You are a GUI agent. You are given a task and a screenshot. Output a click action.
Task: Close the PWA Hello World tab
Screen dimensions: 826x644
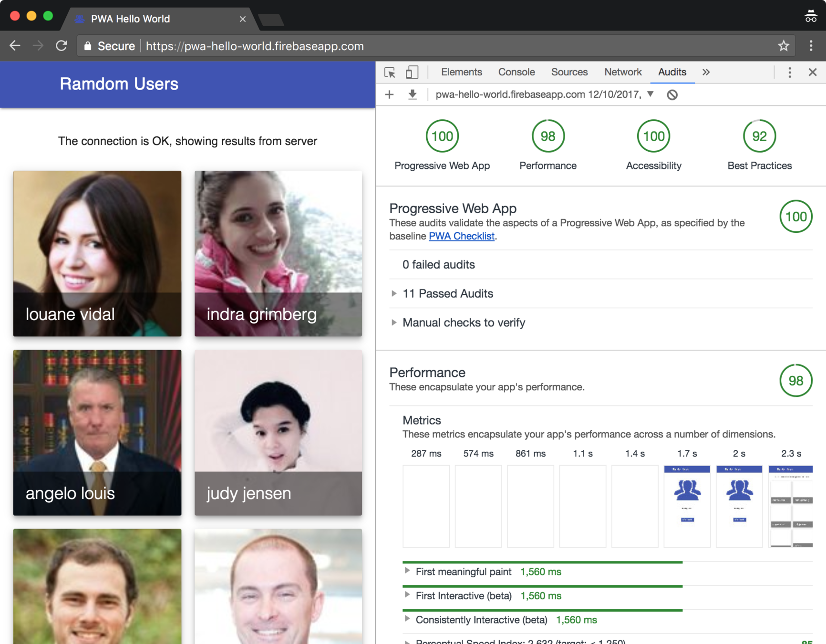click(x=243, y=19)
